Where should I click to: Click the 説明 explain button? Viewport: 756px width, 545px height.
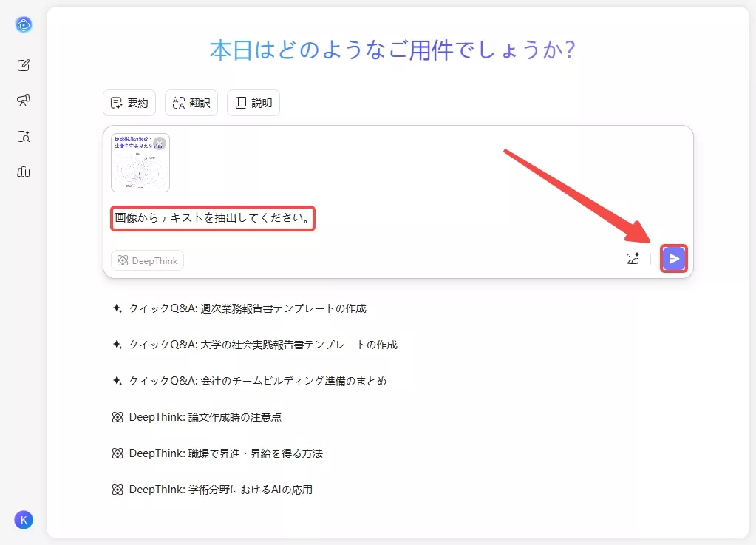(x=253, y=103)
